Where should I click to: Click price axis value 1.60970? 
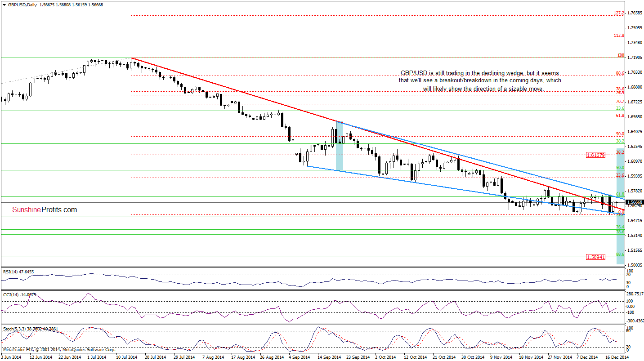coord(635,161)
